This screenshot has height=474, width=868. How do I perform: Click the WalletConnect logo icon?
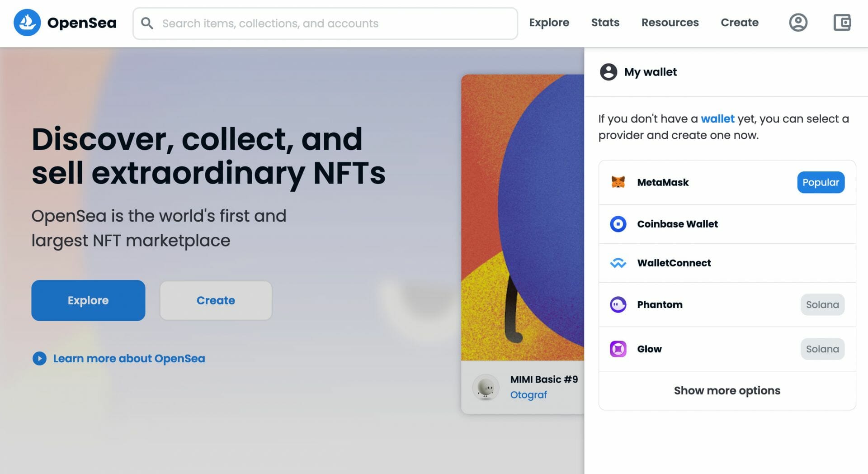[618, 263]
